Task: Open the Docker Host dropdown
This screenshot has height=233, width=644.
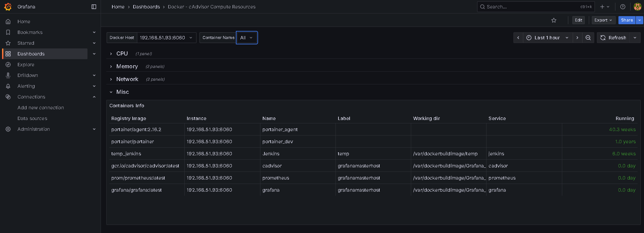Action: (x=167, y=38)
